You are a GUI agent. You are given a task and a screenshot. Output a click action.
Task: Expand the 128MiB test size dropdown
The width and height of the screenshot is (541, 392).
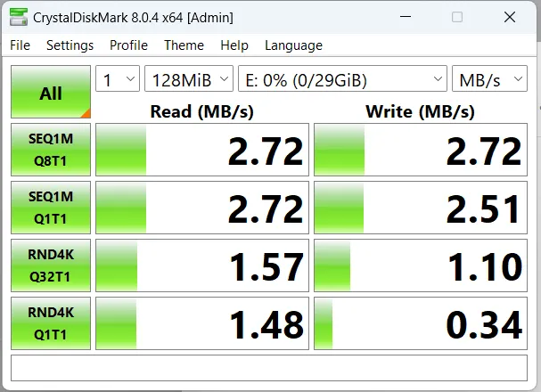point(188,79)
